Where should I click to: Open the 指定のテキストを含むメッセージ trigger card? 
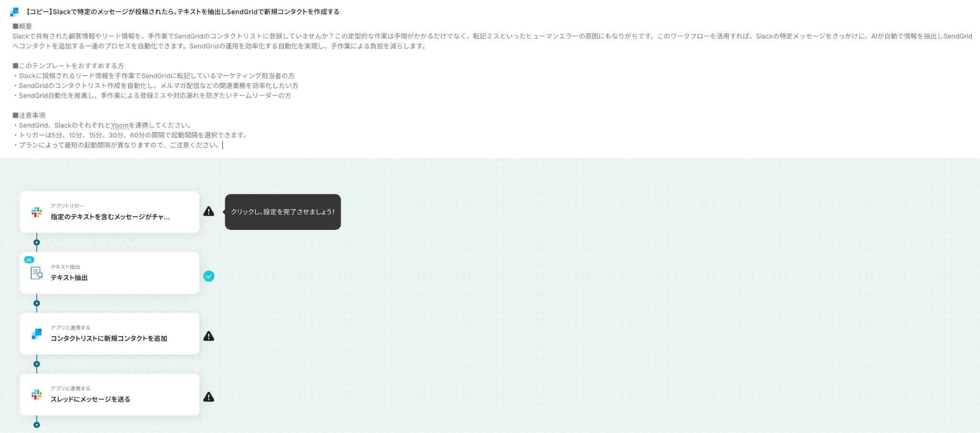pos(110,212)
